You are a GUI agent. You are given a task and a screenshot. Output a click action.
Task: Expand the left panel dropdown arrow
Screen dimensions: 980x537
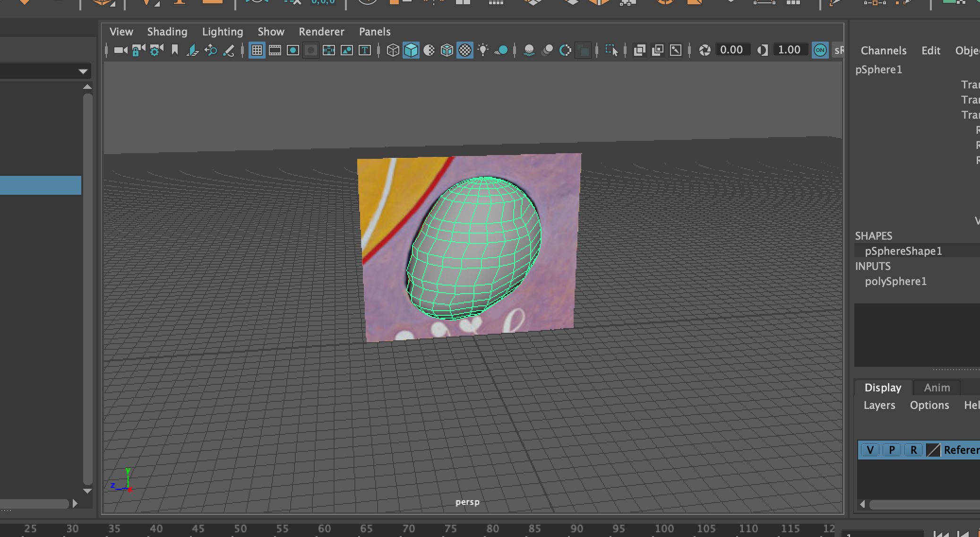coord(83,72)
